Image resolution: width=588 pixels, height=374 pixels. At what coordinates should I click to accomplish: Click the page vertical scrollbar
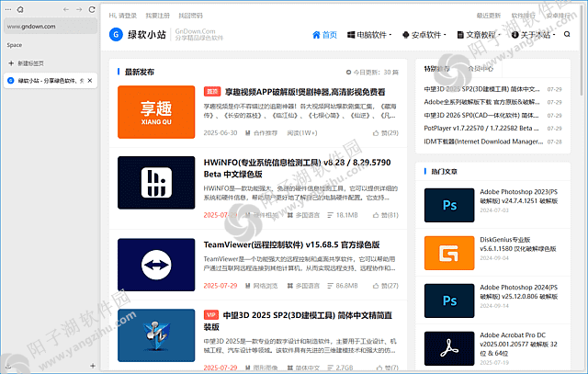coord(582,49)
